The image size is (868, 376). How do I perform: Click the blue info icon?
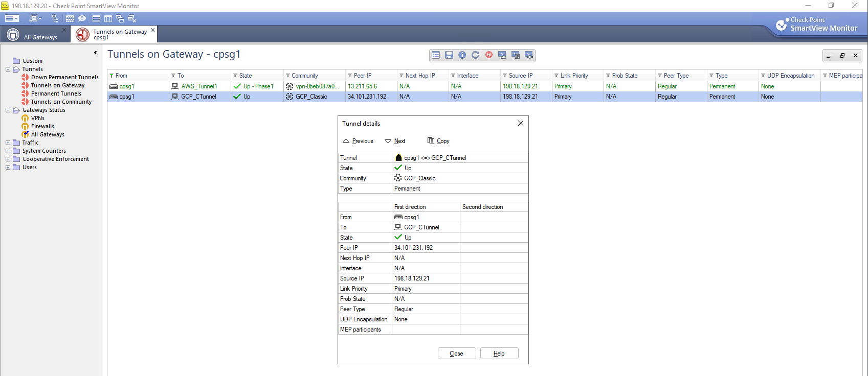462,55
